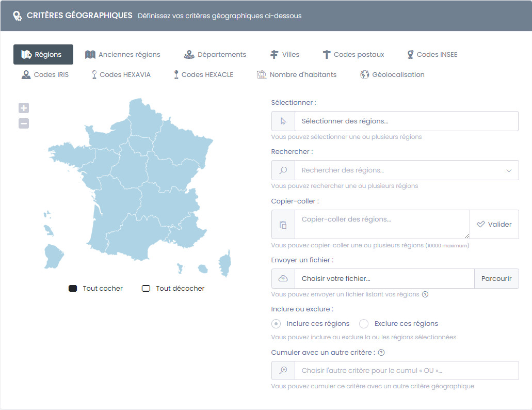Click the help icon after file listing hint
Screen dimensions: 532x410
pos(425,294)
